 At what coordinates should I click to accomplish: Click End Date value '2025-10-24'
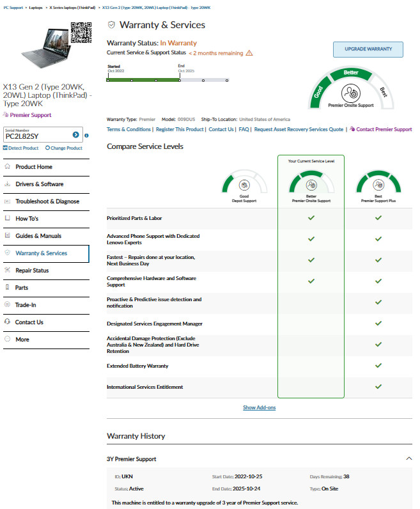click(x=246, y=489)
